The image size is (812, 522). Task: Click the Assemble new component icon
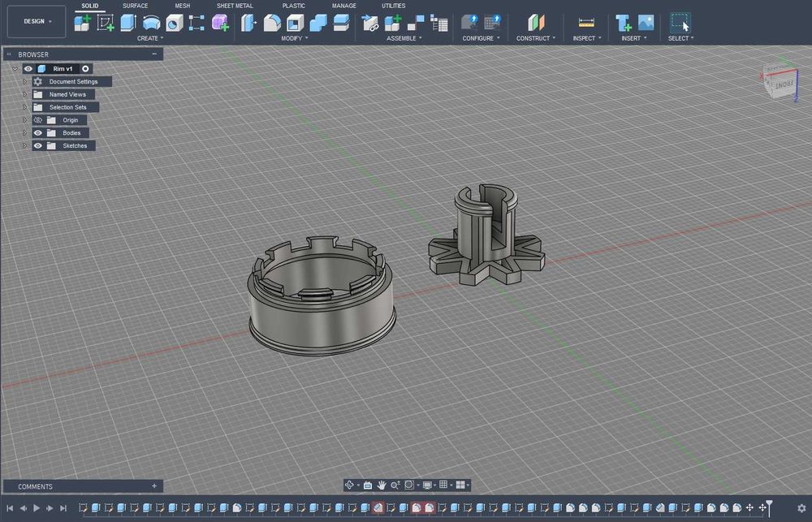(392, 23)
